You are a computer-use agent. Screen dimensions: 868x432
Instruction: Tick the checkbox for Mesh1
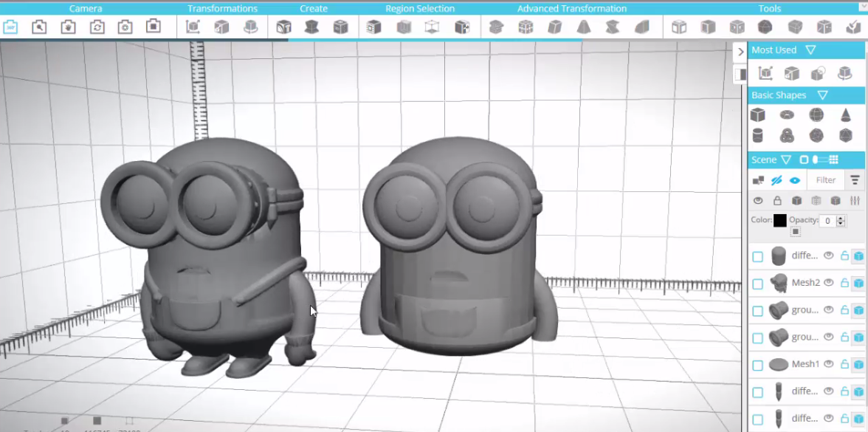(757, 366)
